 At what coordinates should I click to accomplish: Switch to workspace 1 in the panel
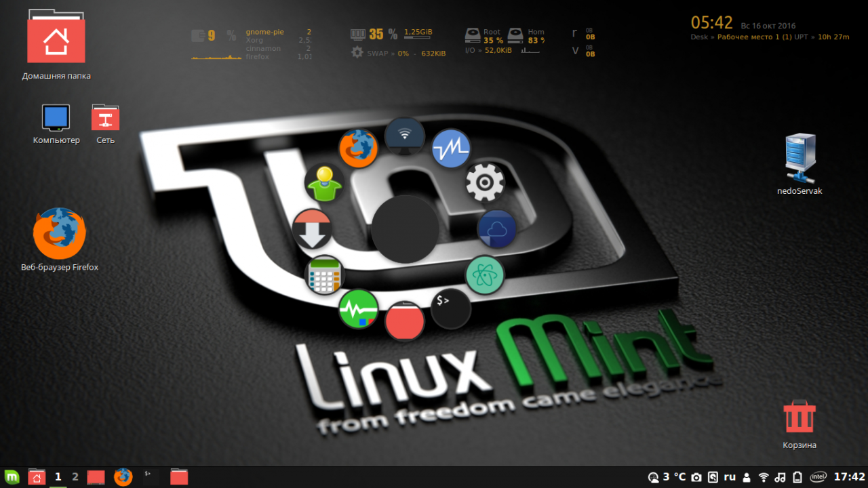[x=58, y=477]
